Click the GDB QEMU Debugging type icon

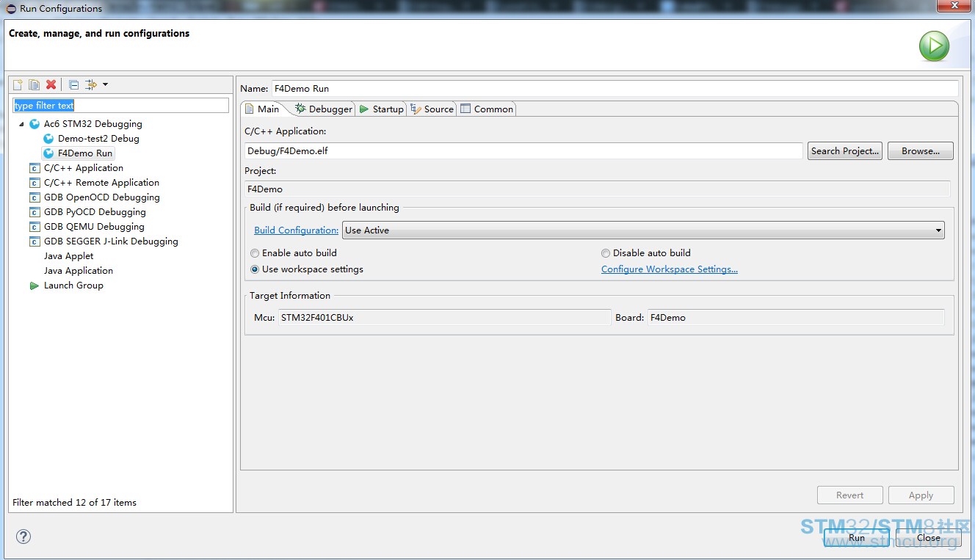click(35, 227)
